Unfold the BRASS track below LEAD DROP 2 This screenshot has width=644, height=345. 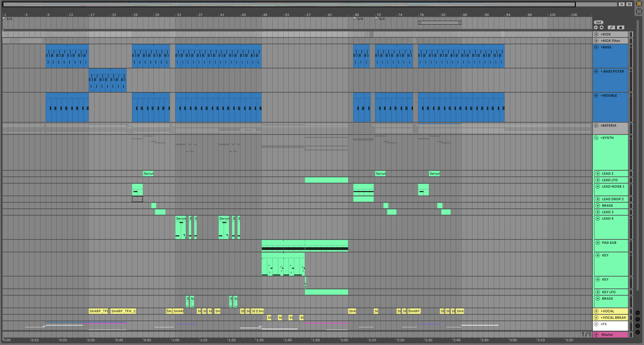coord(598,206)
